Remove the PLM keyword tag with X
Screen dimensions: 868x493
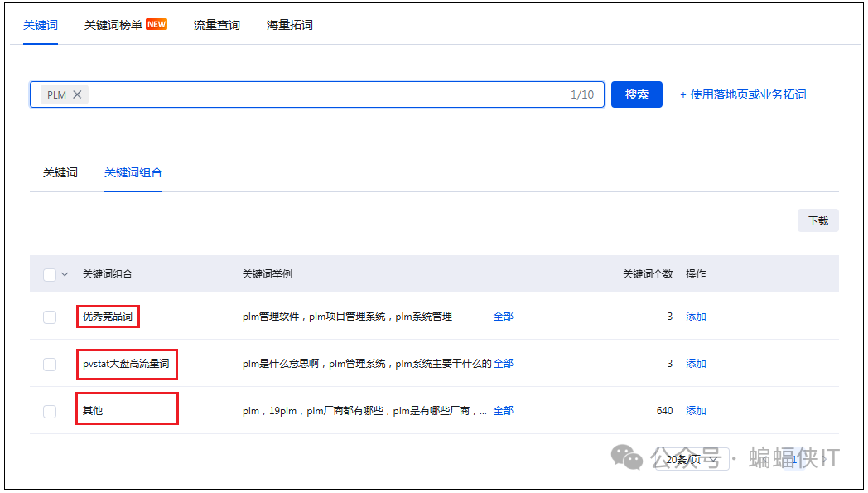coord(77,94)
